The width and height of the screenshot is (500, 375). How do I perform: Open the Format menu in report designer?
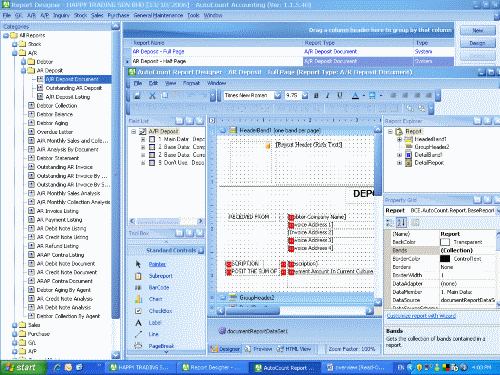tap(191, 83)
